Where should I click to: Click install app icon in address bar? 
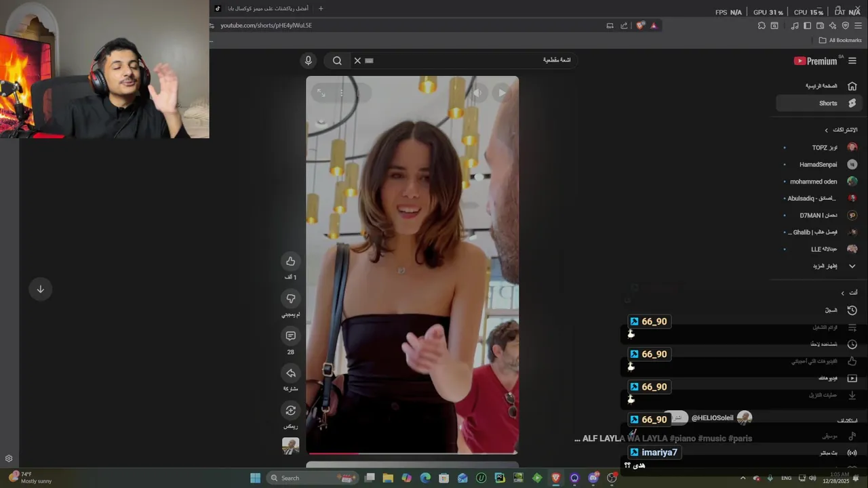[610, 26]
